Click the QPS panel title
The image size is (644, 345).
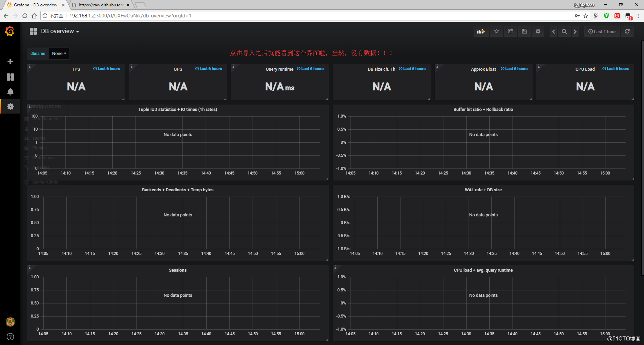178,69
